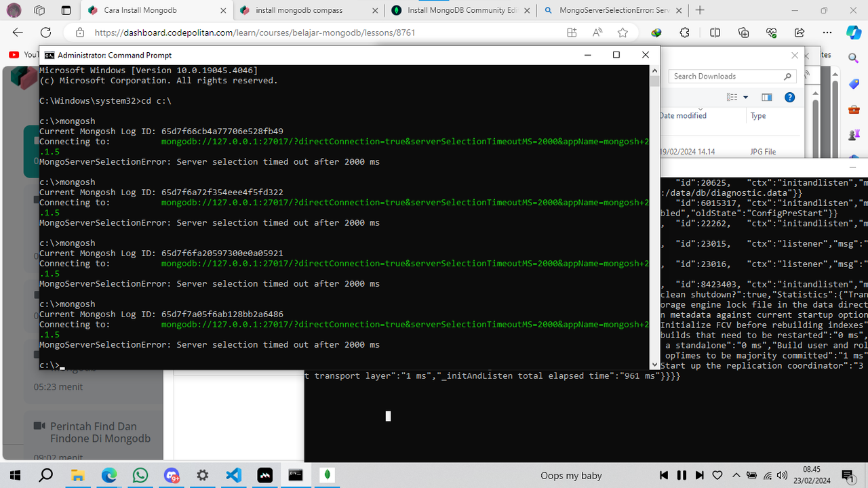Click the Date modified sort chevron
Screen dimensions: 868x488
[x=700, y=108]
